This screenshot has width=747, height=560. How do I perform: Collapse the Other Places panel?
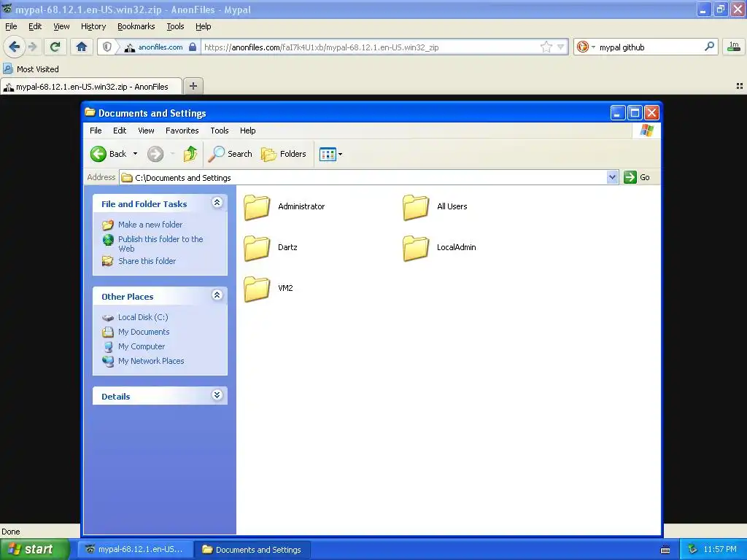(217, 295)
